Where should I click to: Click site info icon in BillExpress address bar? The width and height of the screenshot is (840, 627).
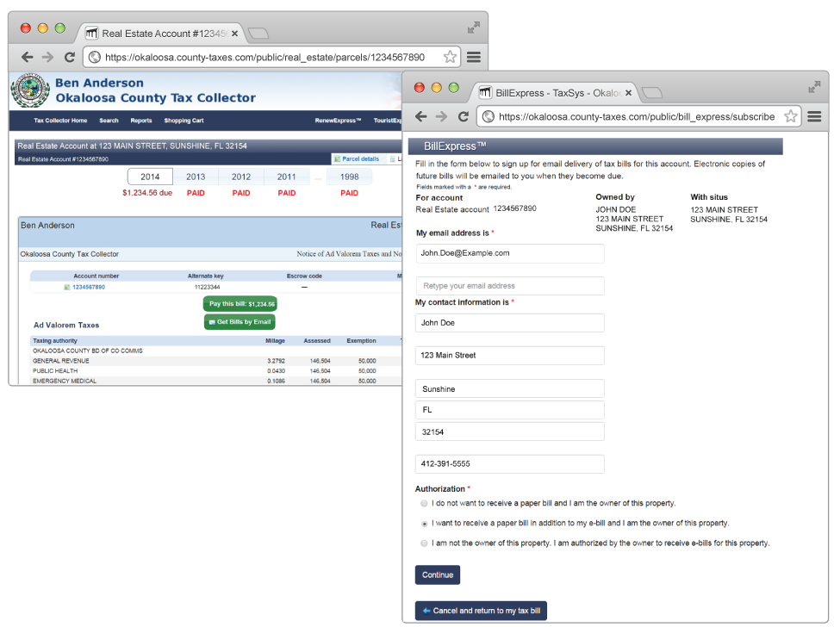(488, 116)
